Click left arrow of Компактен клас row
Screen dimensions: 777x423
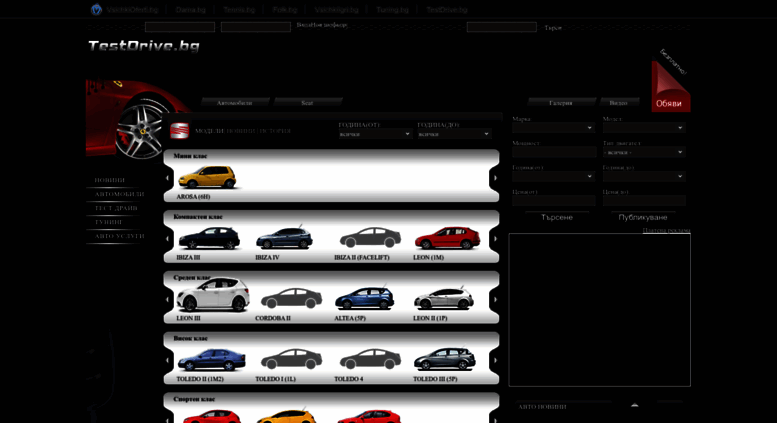[x=168, y=239]
